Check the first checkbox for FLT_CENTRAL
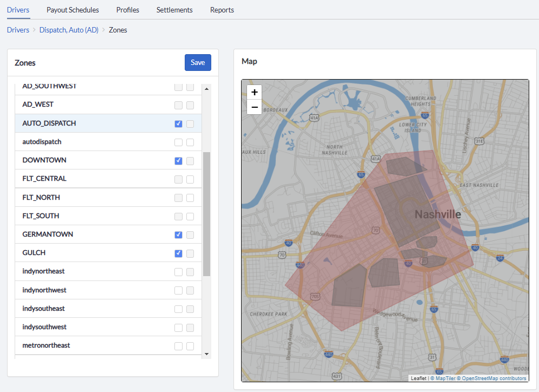539x392 pixels. coord(178,179)
